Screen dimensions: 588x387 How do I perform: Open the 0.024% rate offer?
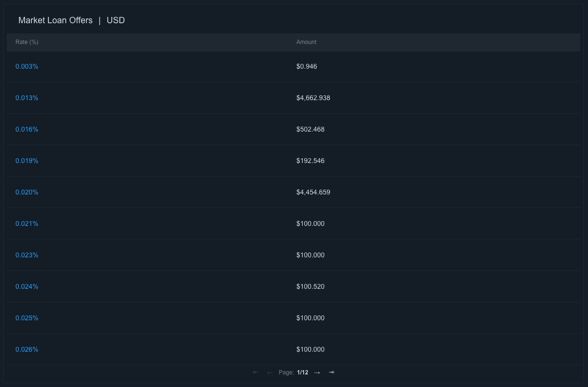coord(27,286)
